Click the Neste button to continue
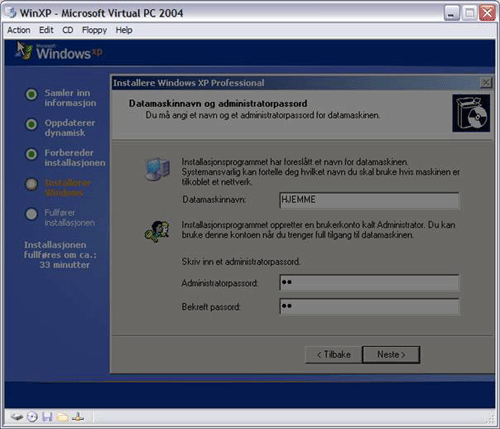The height and width of the screenshot is (429, 500). point(391,354)
